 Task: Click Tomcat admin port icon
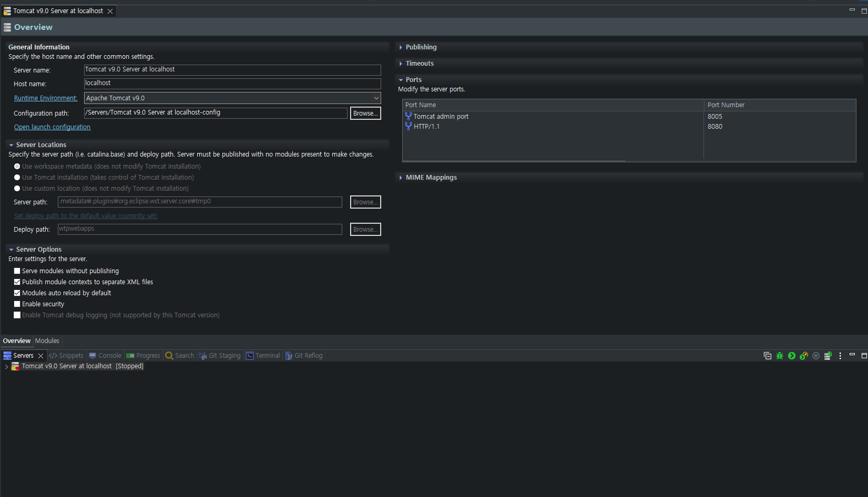click(409, 116)
